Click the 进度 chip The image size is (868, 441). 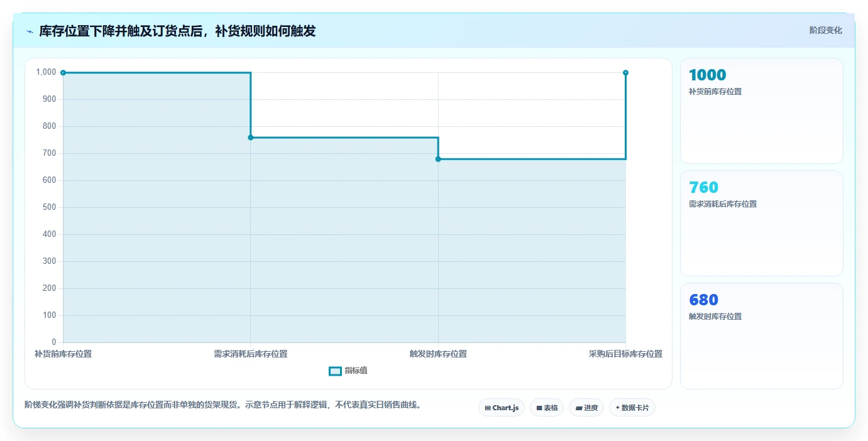586,408
